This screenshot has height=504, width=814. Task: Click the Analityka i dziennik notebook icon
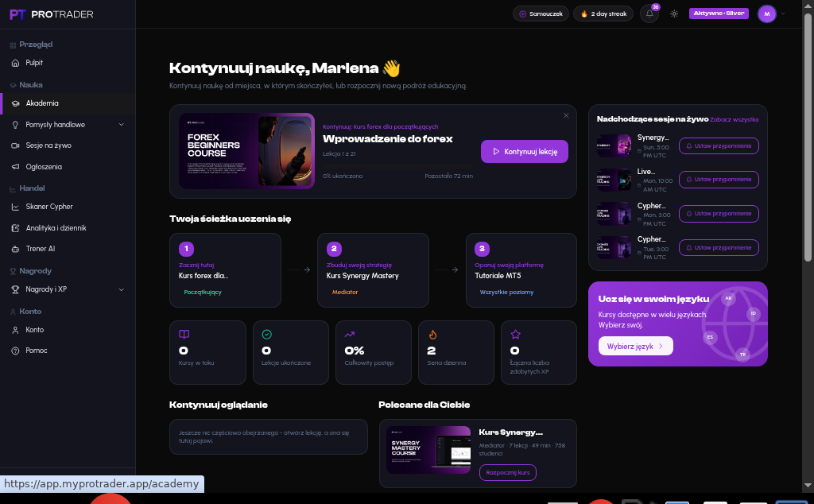tap(16, 228)
